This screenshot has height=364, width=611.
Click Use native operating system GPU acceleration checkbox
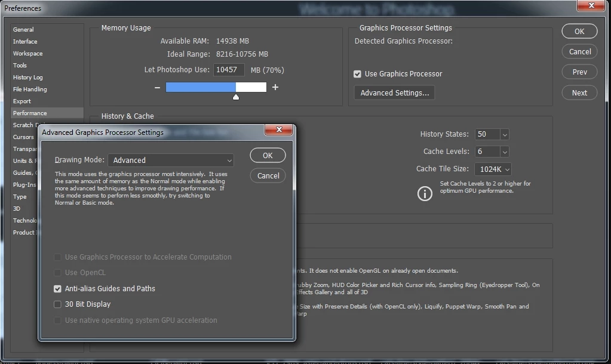57,320
